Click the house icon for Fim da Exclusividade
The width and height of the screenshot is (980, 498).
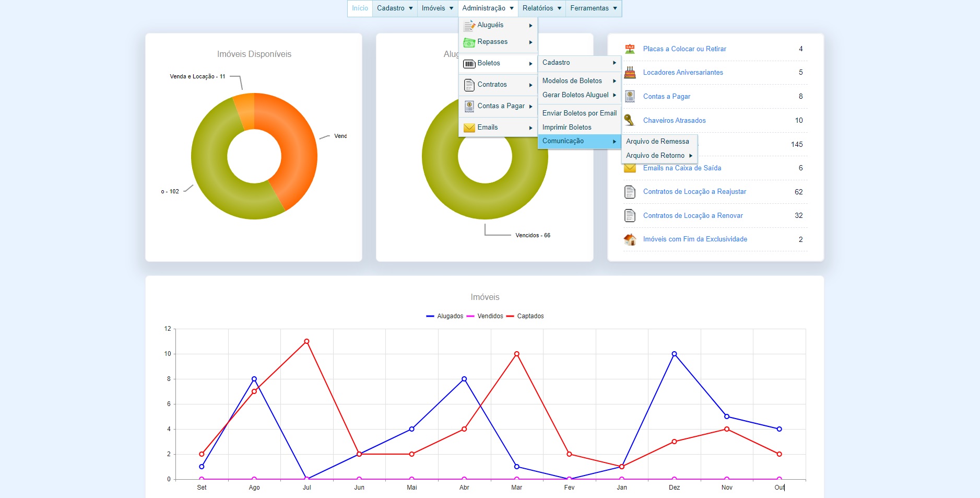(630, 239)
